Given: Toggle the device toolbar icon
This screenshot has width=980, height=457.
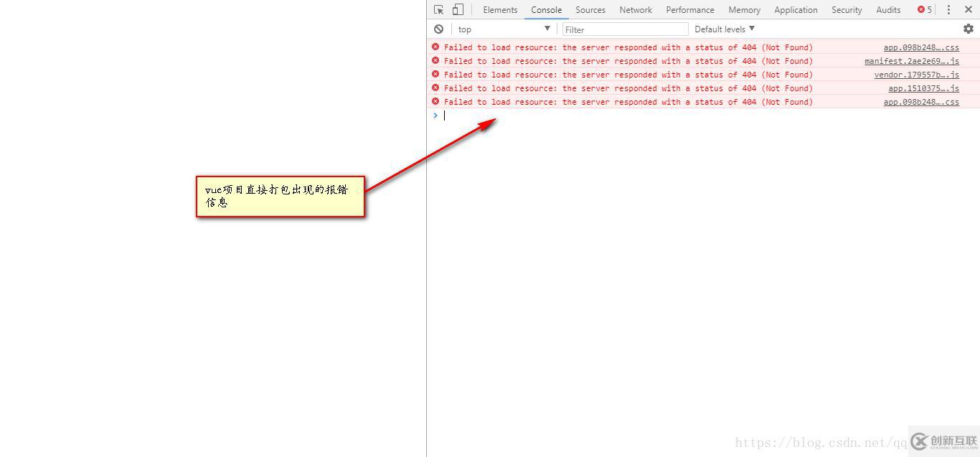Looking at the screenshot, I should [458, 9].
